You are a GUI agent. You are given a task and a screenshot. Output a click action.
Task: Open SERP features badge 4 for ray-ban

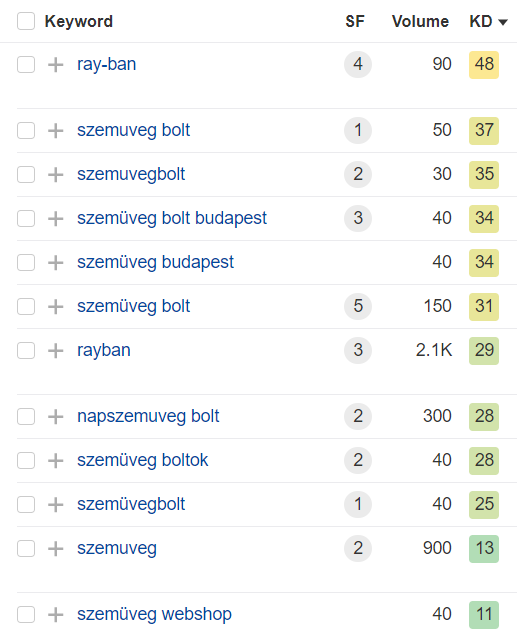coord(358,64)
